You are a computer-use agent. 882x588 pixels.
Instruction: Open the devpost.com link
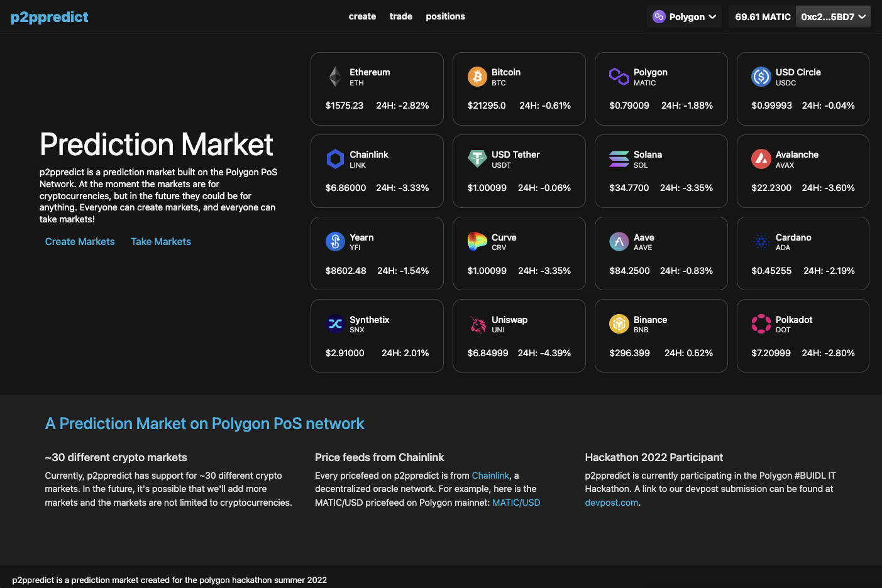coord(611,503)
